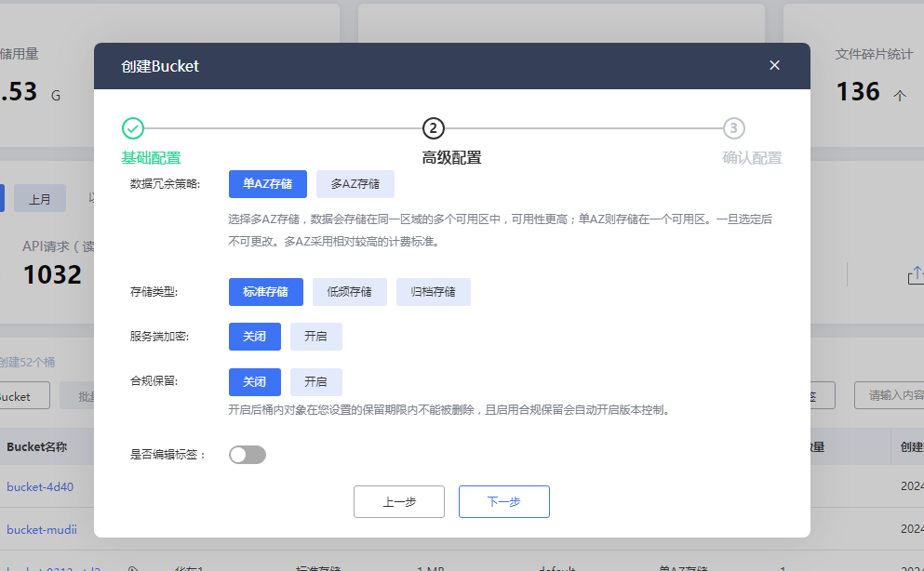924x571 pixels.
Task: Click the 基础配置 step label
Action: tap(151, 158)
